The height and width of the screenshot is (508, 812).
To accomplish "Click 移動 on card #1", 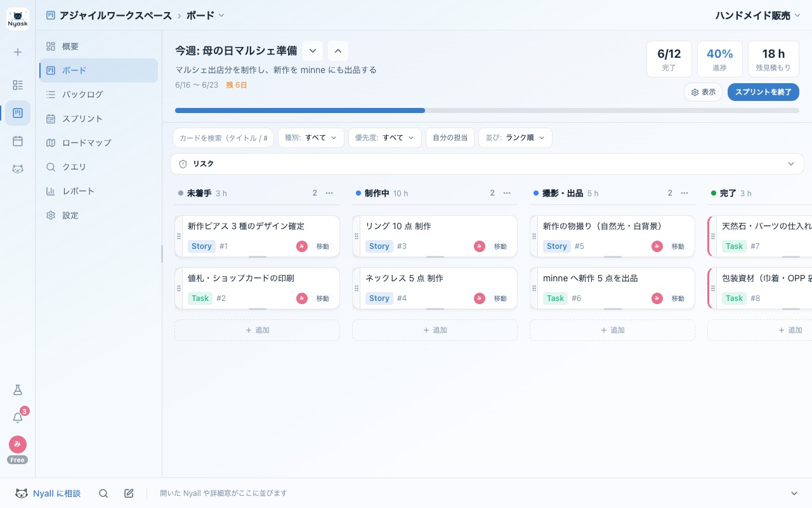I will (323, 246).
